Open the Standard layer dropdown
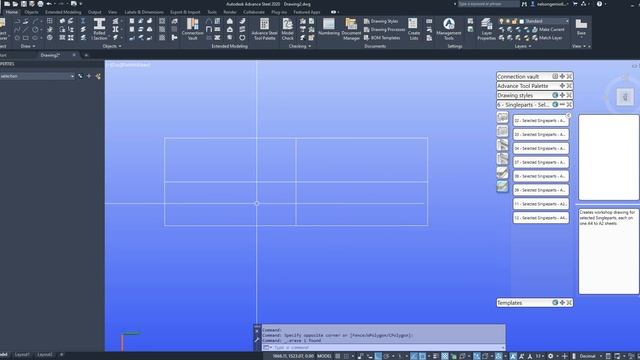Image resolution: width=640 pixels, height=360 pixels. coord(567,21)
